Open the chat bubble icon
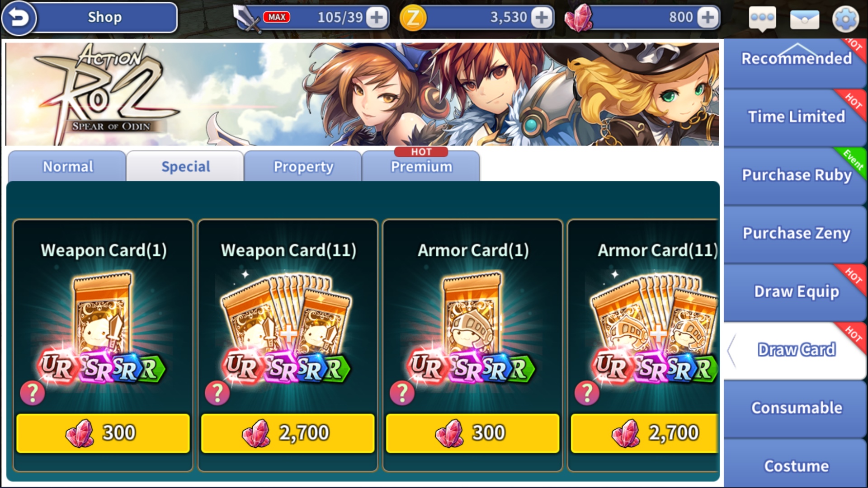 762,19
